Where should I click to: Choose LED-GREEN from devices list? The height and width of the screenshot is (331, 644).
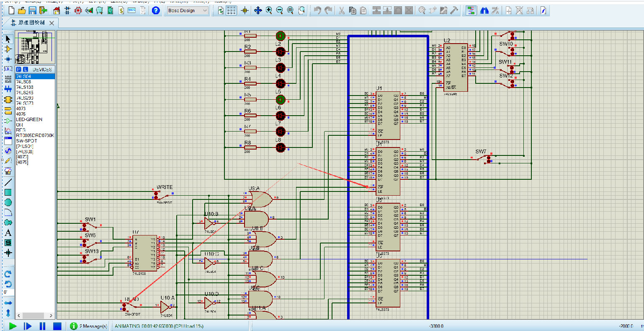(29, 119)
